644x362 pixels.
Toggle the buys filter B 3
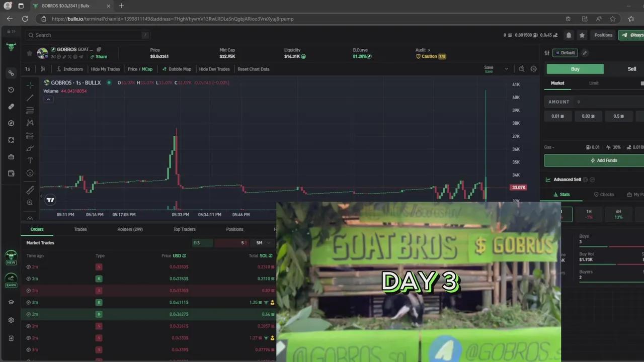click(x=203, y=243)
